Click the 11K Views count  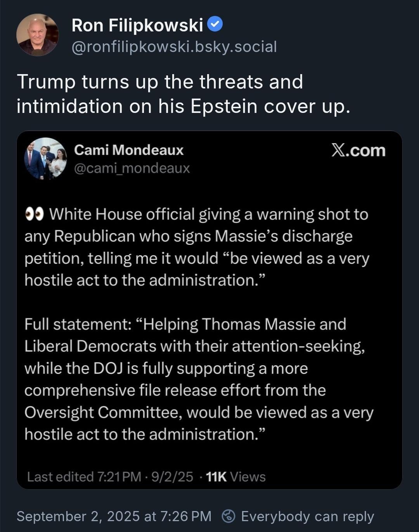pos(236,477)
